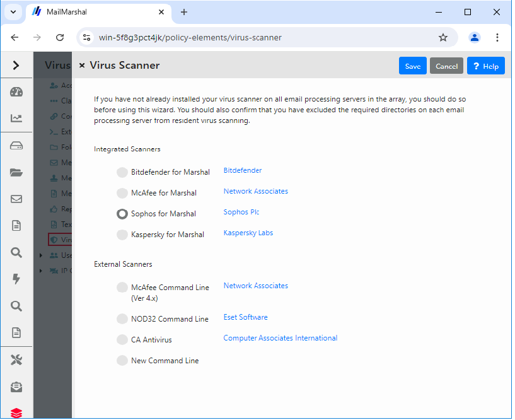Image resolution: width=515 pixels, height=420 pixels.
Task: Select McAfee Command Line (Ver 4.x) radio
Action: click(122, 288)
